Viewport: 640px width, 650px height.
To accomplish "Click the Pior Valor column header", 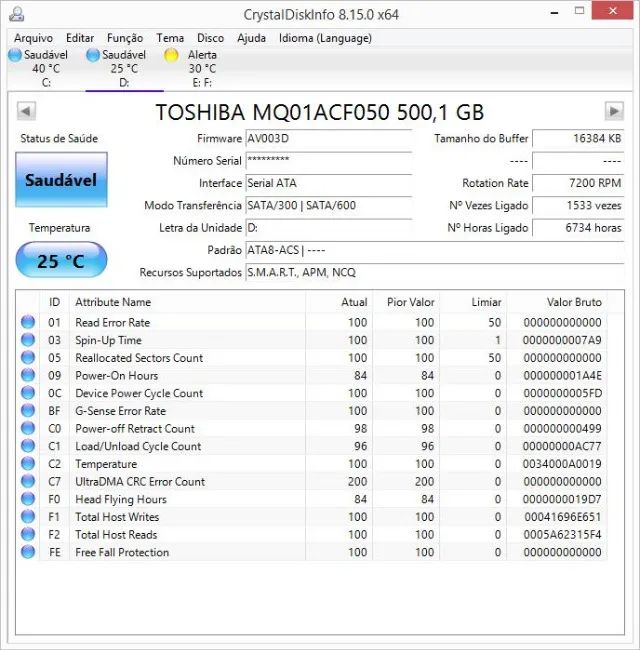I will coord(407,302).
